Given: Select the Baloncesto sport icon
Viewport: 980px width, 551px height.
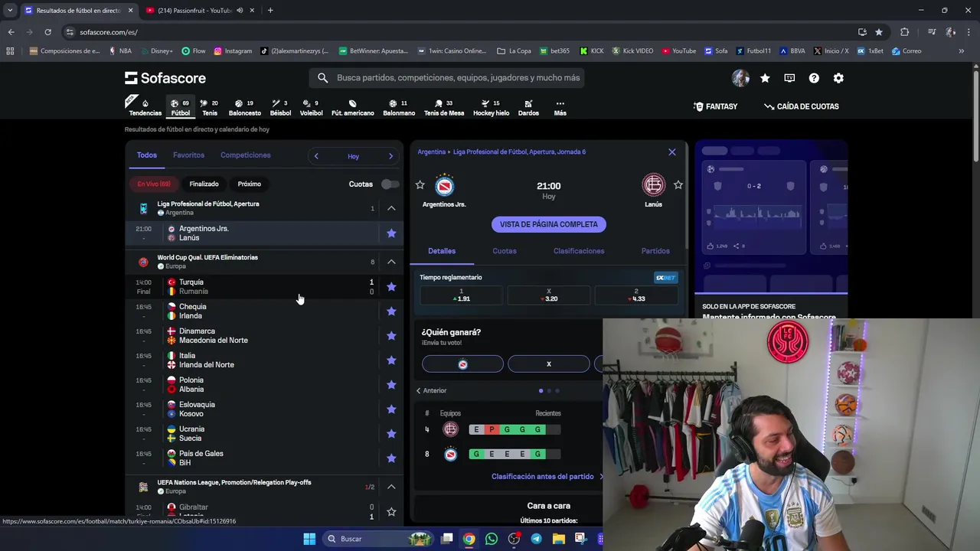Looking at the screenshot, I should pyautogui.click(x=244, y=107).
